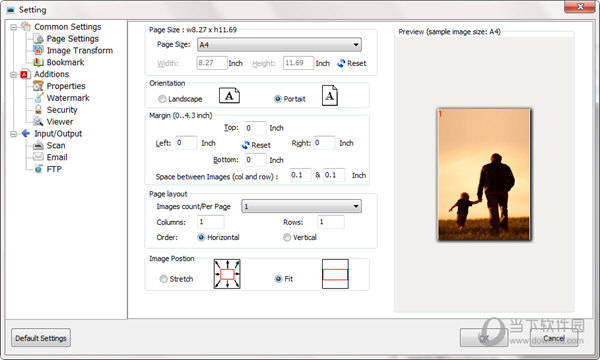Screen dimensions: 600x360
Task: Choose Horizontal order radio button
Action: point(201,238)
